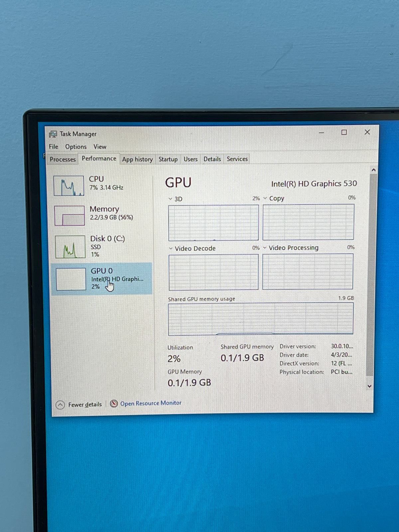The width and height of the screenshot is (399, 532).
Task: Click the CPU 7% 3.14 GHz label
Action: (x=106, y=183)
